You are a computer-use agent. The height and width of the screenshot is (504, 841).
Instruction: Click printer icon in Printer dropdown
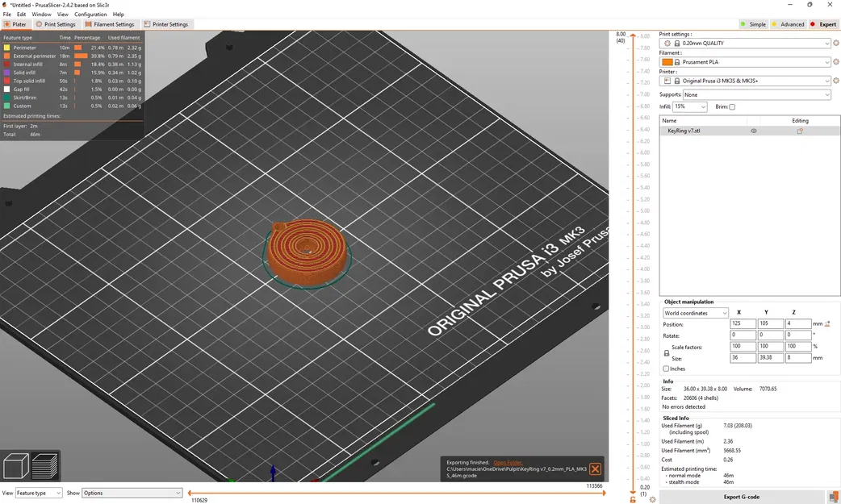tap(667, 81)
